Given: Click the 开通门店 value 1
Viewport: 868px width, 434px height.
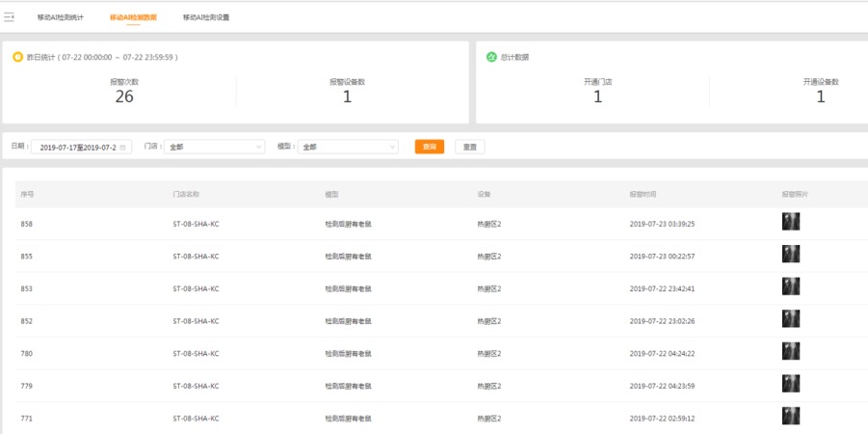Looking at the screenshot, I should pos(598,97).
